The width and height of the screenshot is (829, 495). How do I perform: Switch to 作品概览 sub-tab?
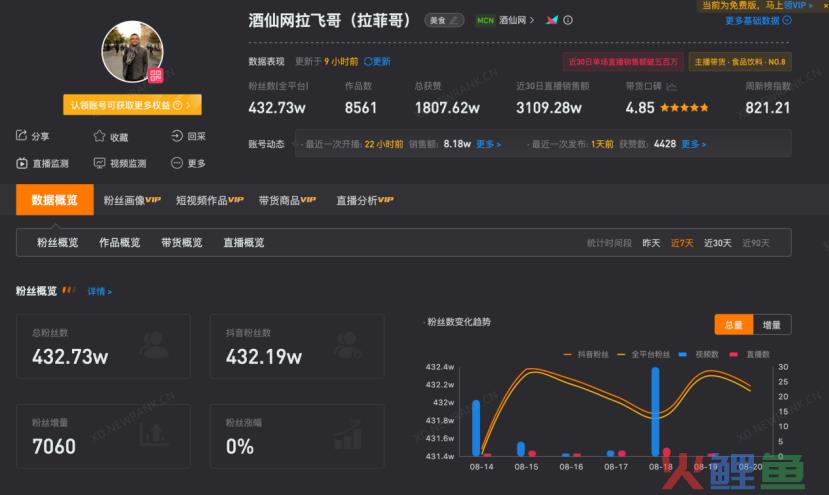119,243
